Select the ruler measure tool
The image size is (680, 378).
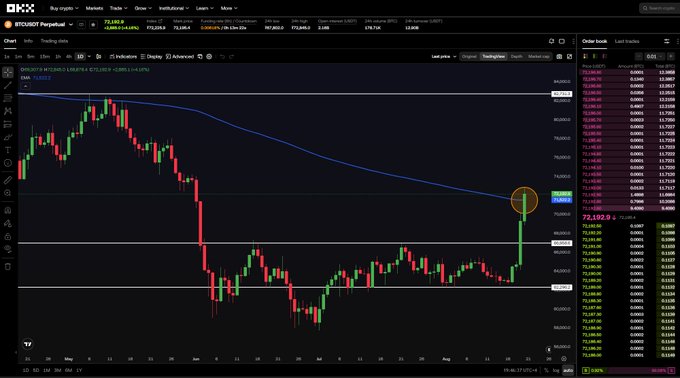[x=8, y=180]
